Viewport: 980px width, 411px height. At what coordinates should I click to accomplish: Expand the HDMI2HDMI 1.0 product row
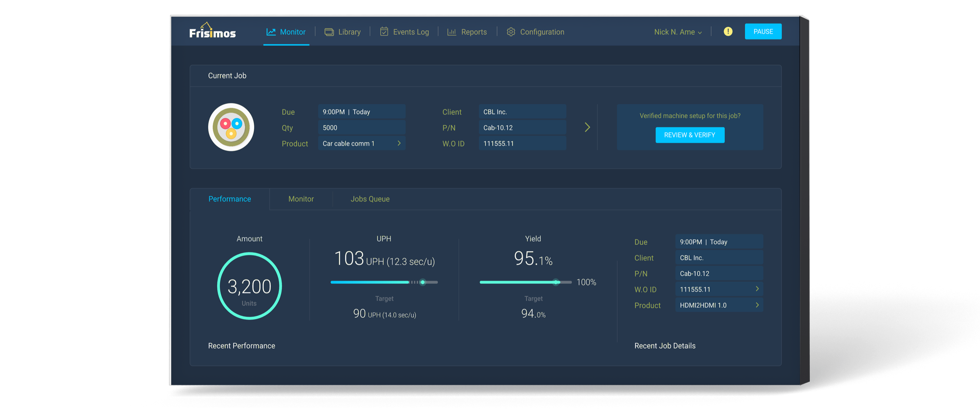(757, 305)
